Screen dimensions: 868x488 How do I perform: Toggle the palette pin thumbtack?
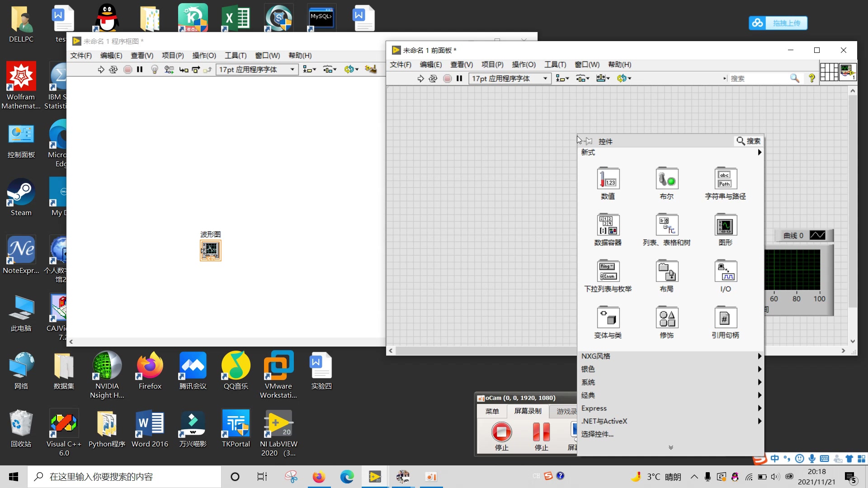588,141
